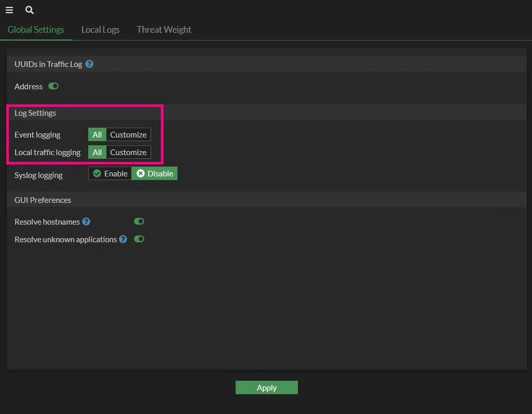Toggle Resolve unknown applications off
This screenshot has height=414, width=532.
point(139,239)
